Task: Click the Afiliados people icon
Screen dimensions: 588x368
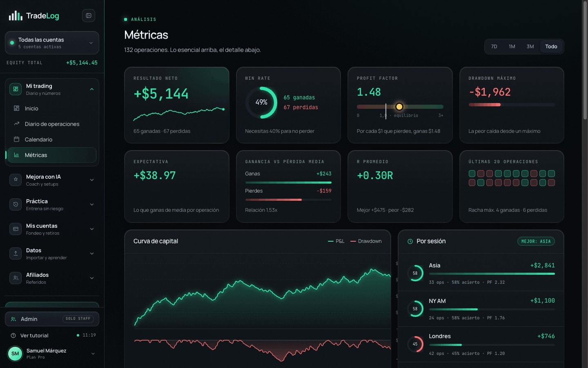Action: click(x=16, y=278)
